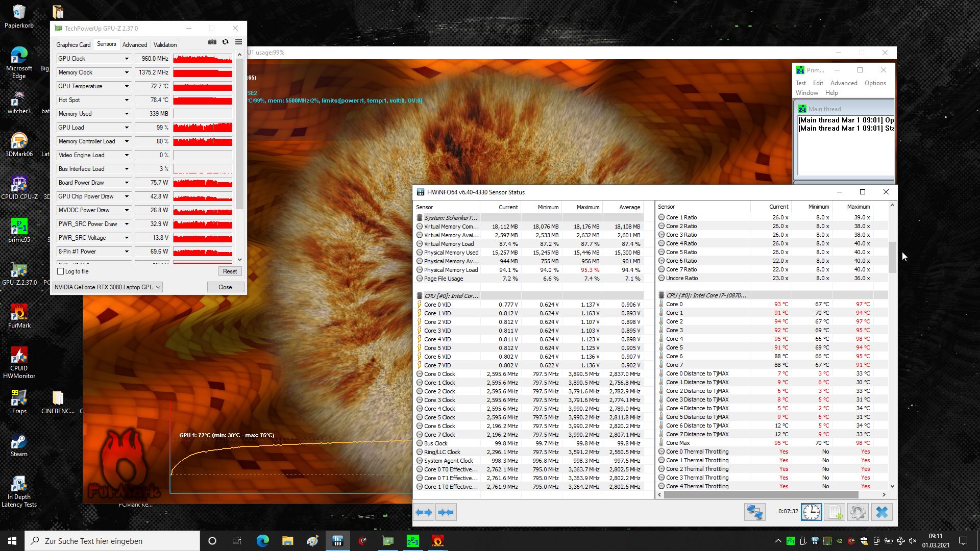Open HWiNFO settings gear icon
Screen dimensions: 980x551
[x=857, y=512]
